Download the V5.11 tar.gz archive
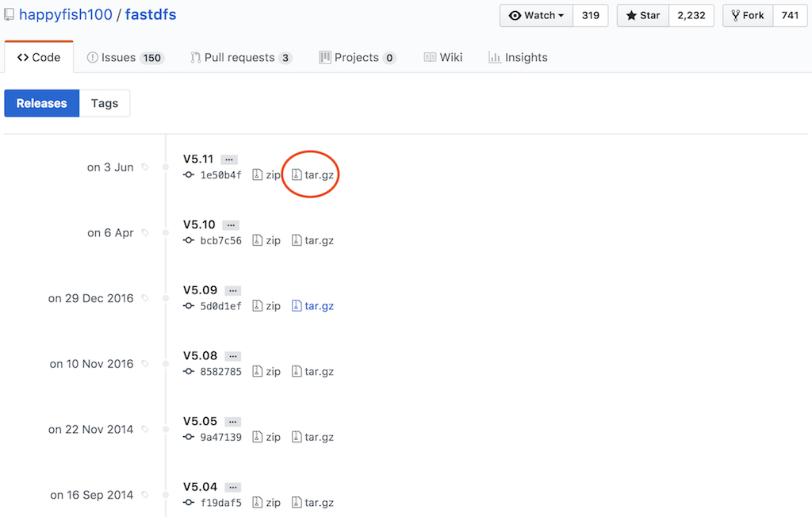Screen dimensions: 812x517 (x=312, y=174)
